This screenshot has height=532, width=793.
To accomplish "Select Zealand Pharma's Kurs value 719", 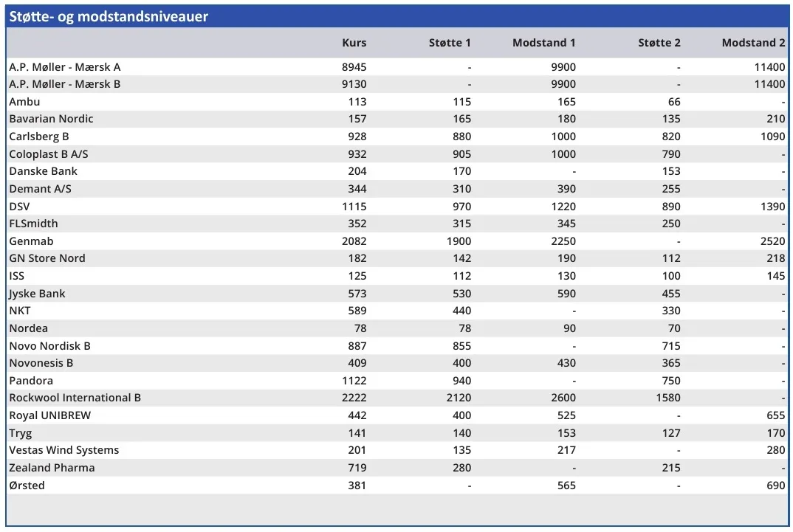I will [357, 468].
